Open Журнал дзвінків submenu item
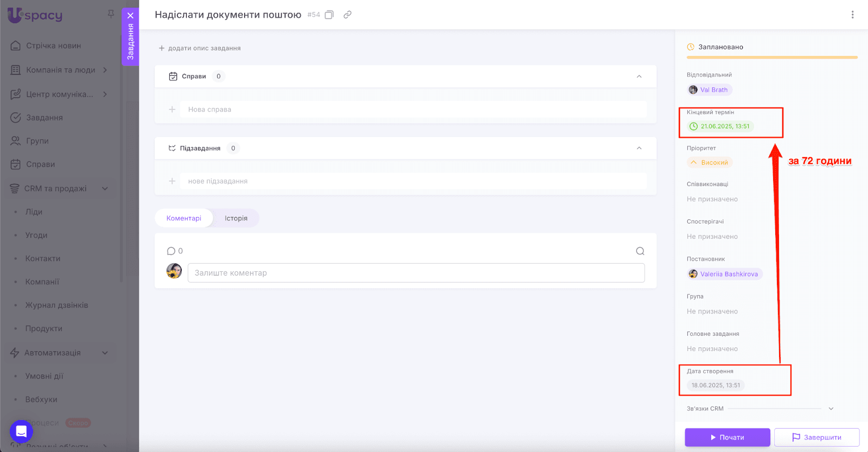Image resolution: width=868 pixels, height=452 pixels. tap(56, 305)
